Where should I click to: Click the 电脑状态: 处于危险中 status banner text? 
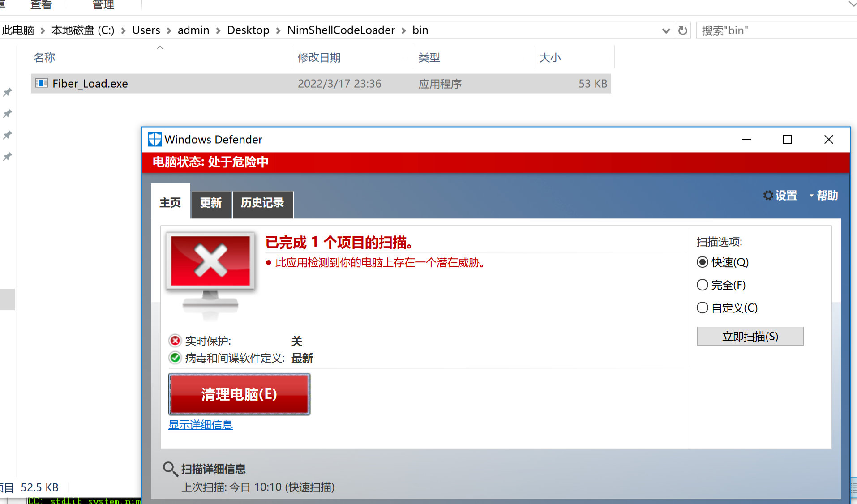(210, 162)
